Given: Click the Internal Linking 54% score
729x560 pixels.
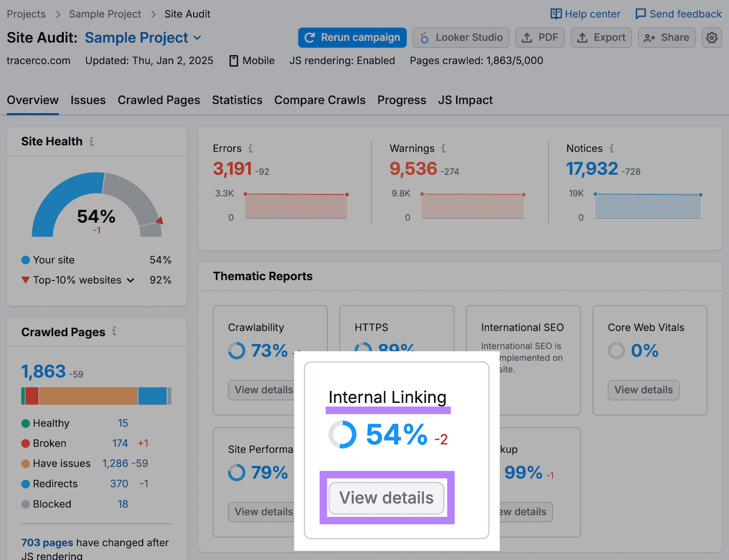Looking at the screenshot, I should coord(397,434).
